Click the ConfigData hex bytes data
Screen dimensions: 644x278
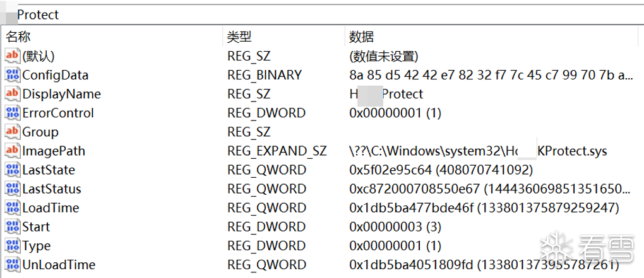pyautogui.click(x=491, y=75)
